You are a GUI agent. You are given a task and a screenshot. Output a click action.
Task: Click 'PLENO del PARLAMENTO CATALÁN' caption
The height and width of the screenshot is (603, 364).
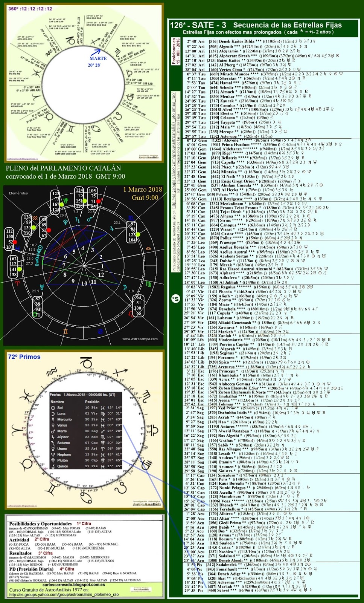(63, 168)
